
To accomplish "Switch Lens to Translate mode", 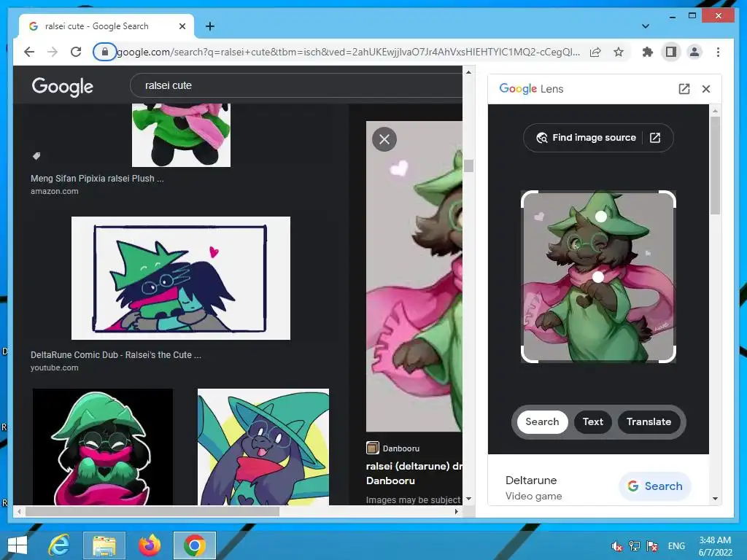I will pos(649,422).
